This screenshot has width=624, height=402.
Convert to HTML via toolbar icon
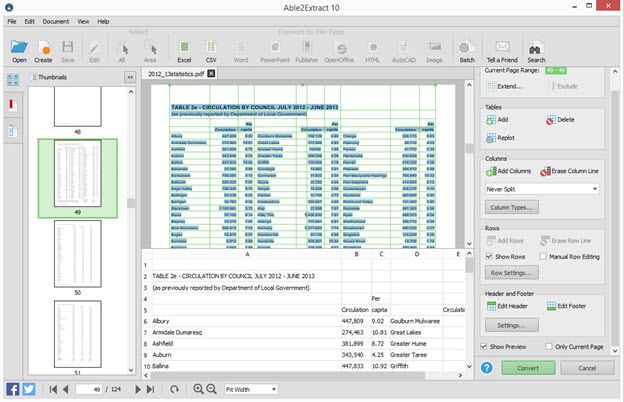372,51
